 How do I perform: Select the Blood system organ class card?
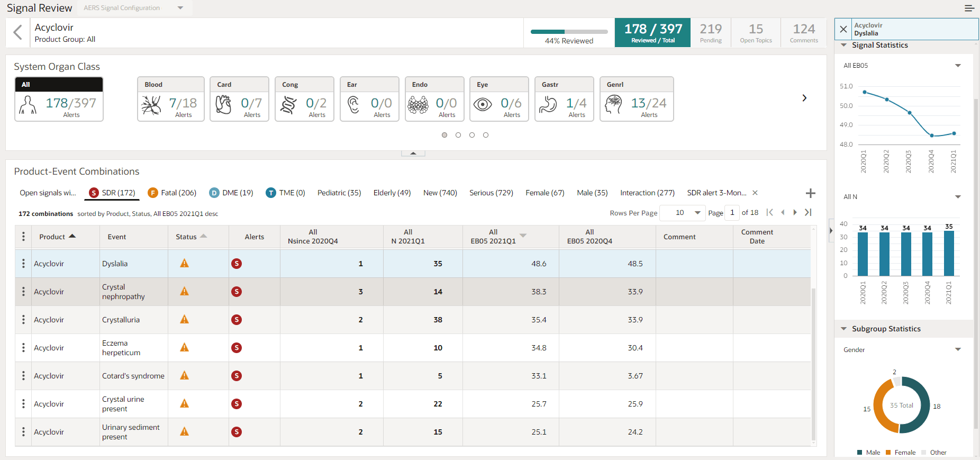(x=171, y=99)
